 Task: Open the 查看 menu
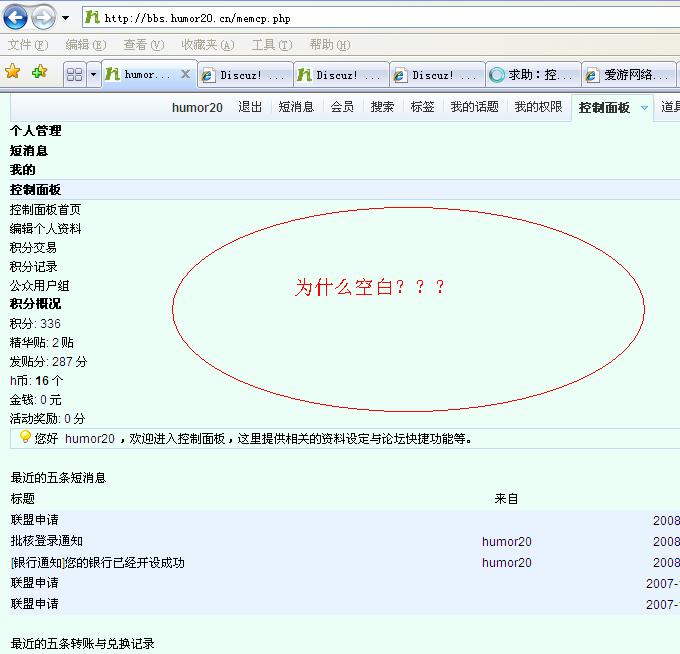(144, 45)
